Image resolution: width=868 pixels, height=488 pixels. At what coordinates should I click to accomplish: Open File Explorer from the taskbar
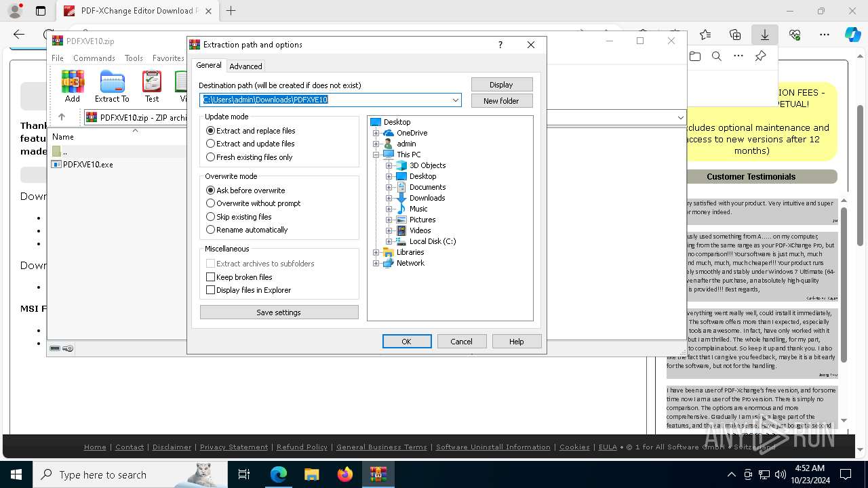pyautogui.click(x=312, y=474)
